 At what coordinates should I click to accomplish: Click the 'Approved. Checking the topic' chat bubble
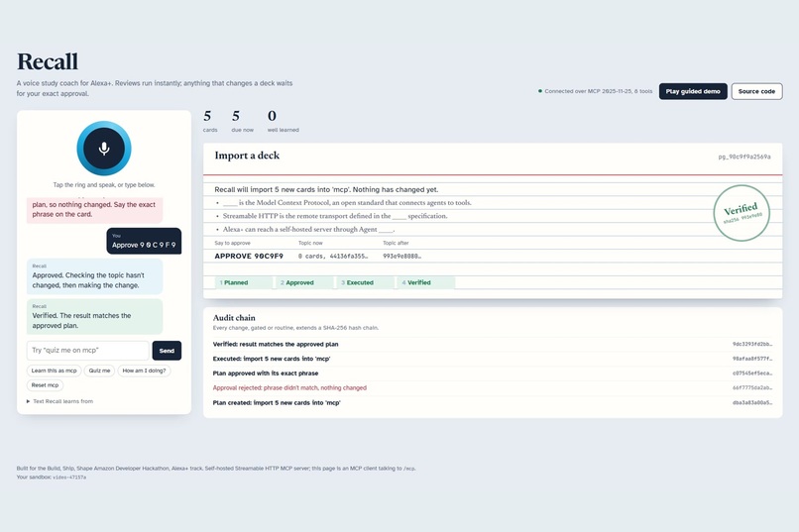point(95,276)
